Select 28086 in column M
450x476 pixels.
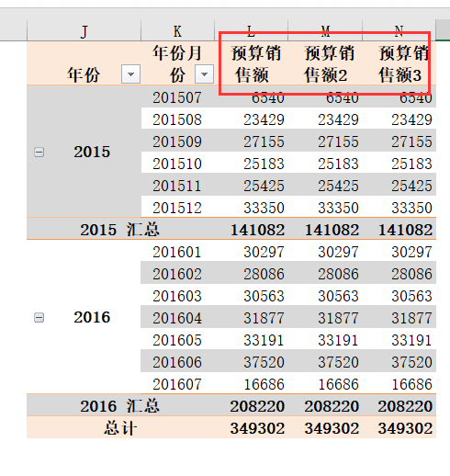point(338,274)
